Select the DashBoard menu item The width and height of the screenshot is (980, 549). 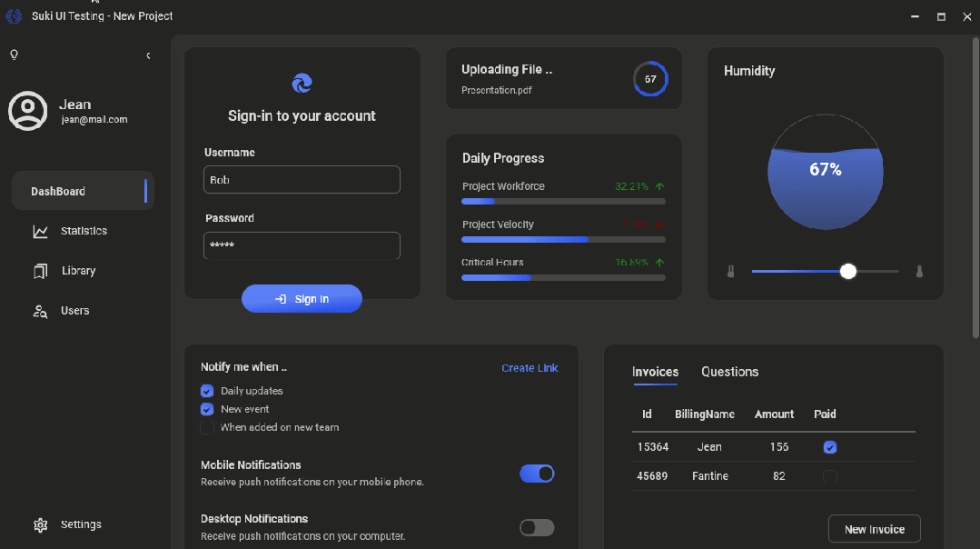pos(84,191)
